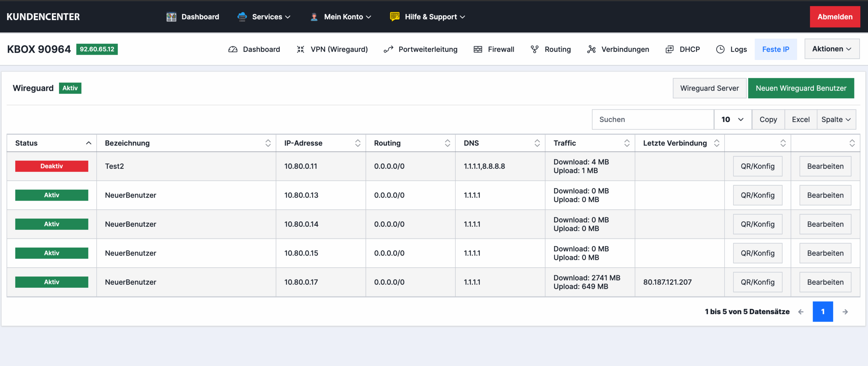
Task: Open the rows-per-page selector showing 10
Action: (732, 119)
